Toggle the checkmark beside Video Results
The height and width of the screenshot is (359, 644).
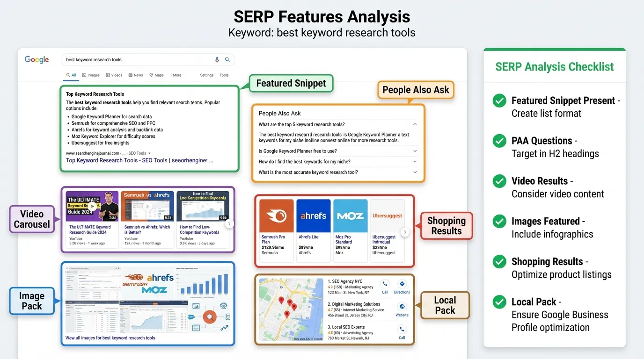point(499,181)
